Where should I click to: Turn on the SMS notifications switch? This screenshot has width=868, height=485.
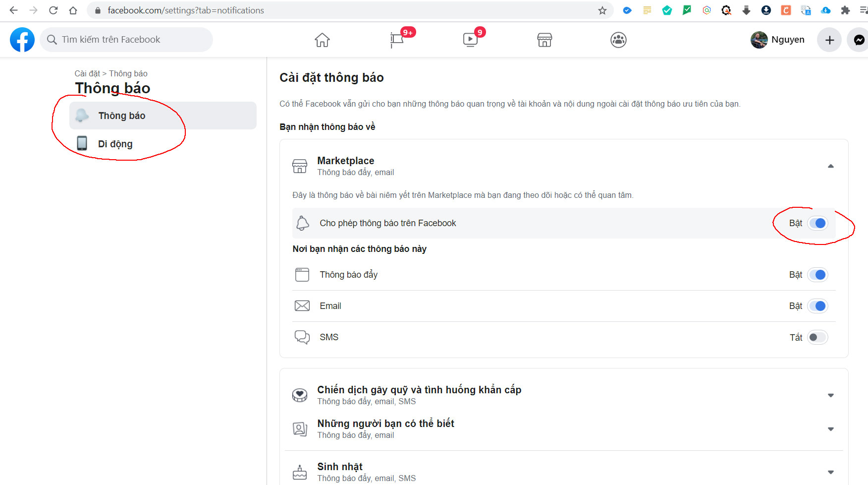coord(817,337)
